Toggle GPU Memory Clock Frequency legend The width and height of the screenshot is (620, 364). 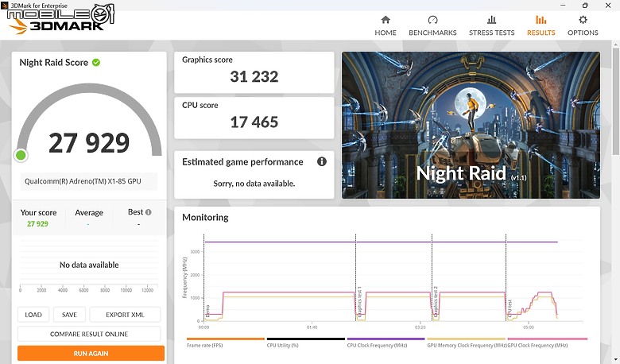click(467, 343)
